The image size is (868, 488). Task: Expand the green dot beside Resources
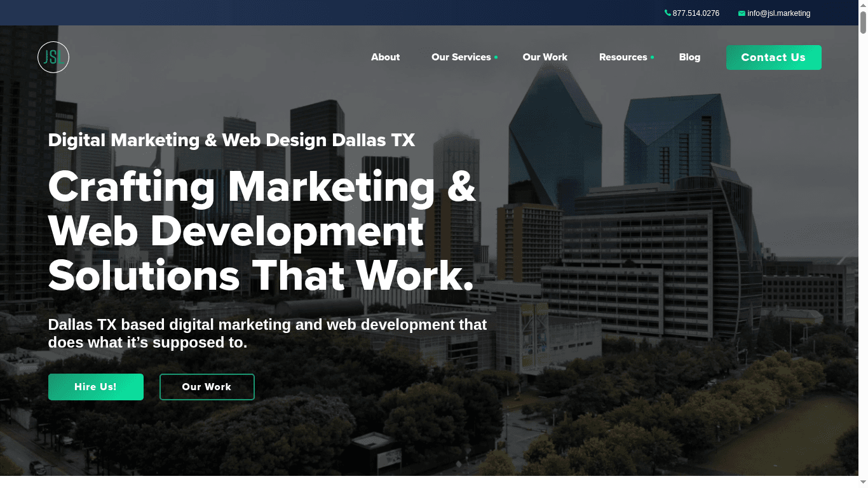(652, 58)
